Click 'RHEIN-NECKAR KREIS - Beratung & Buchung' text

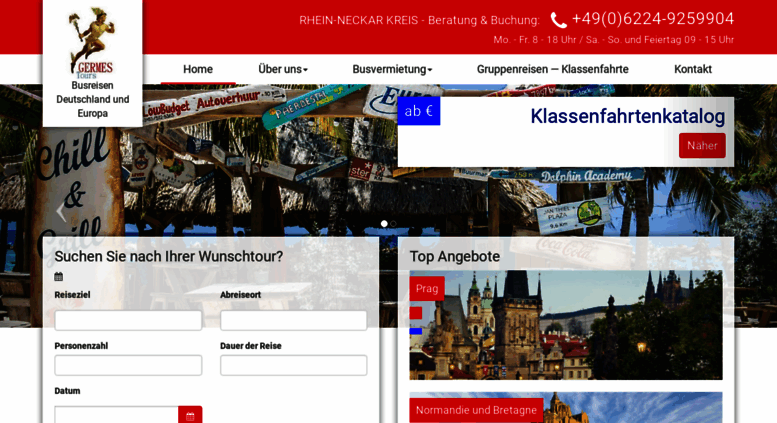[x=419, y=20]
